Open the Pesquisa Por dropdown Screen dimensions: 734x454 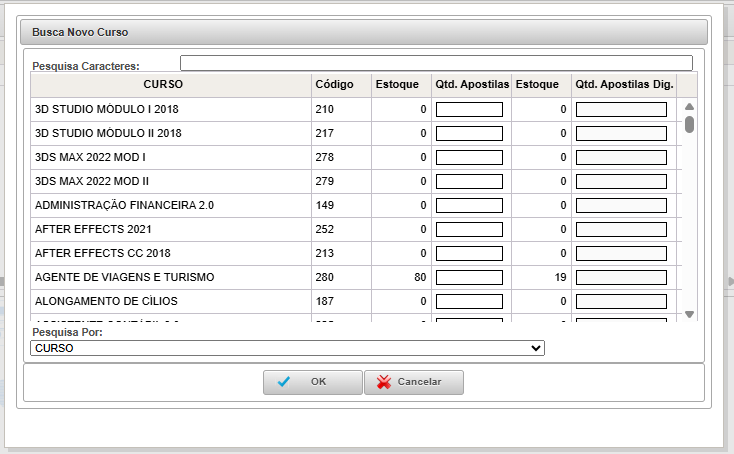pyautogui.click(x=288, y=348)
